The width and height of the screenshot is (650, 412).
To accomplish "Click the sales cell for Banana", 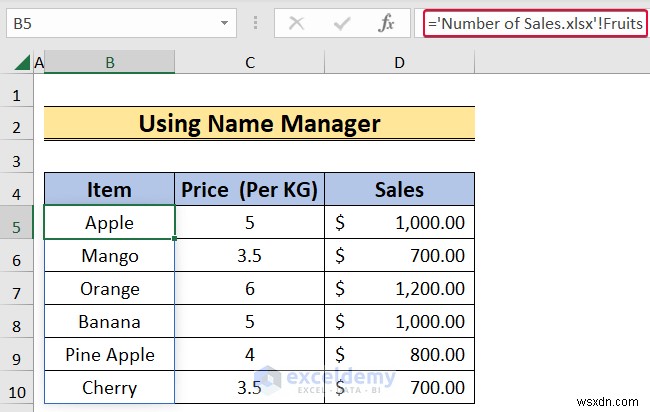I will click(x=400, y=322).
